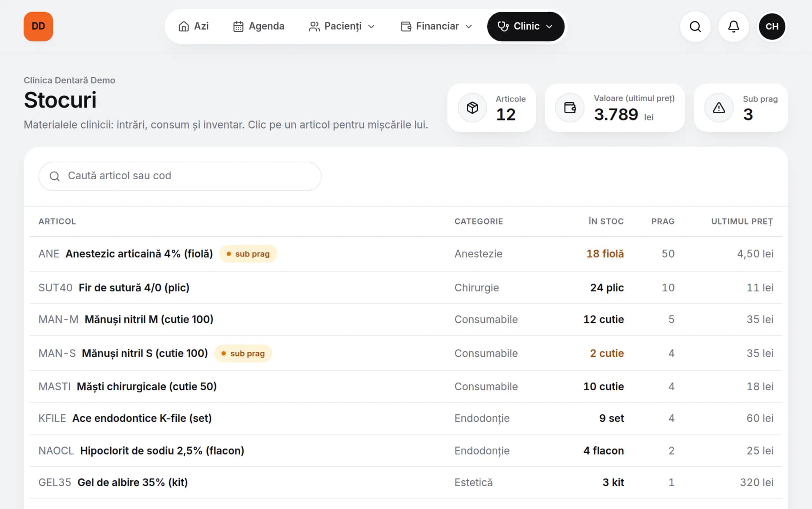The height and width of the screenshot is (509, 812).
Task: Click the warning triangle in Sub prag card
Action: (719, 108)
